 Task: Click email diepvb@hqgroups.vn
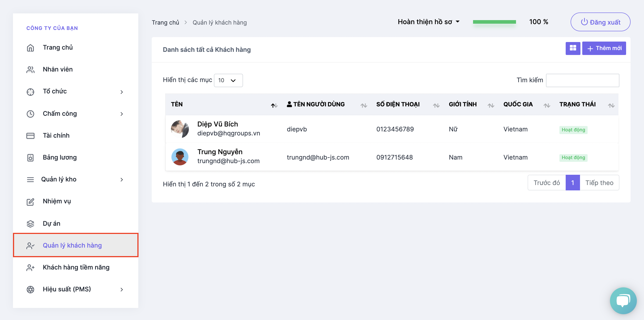point(228,133)
